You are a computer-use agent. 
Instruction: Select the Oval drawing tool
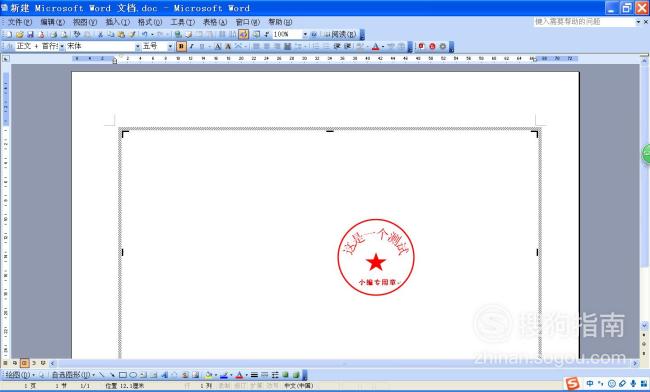133,375
